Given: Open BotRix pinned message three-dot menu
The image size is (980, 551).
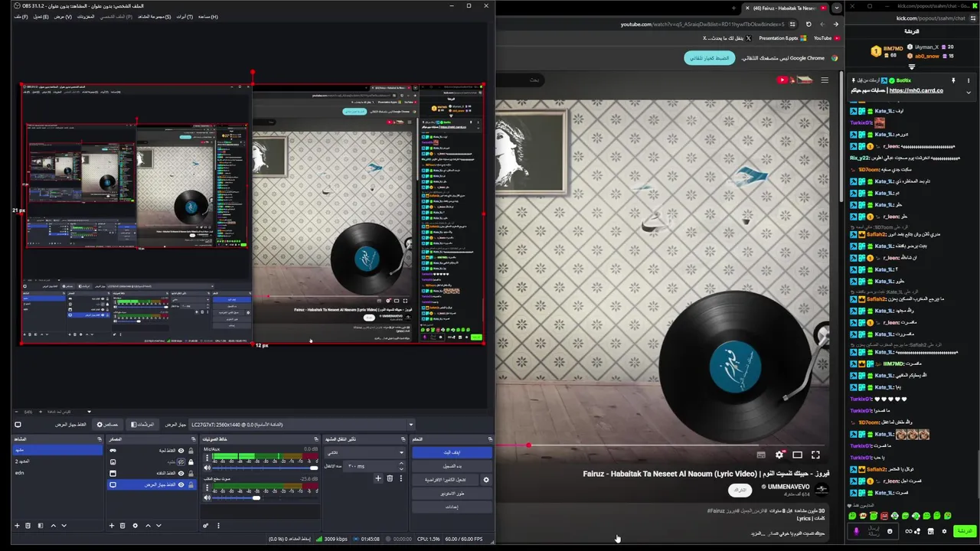Looking at the screenshot, I should 969,80.
